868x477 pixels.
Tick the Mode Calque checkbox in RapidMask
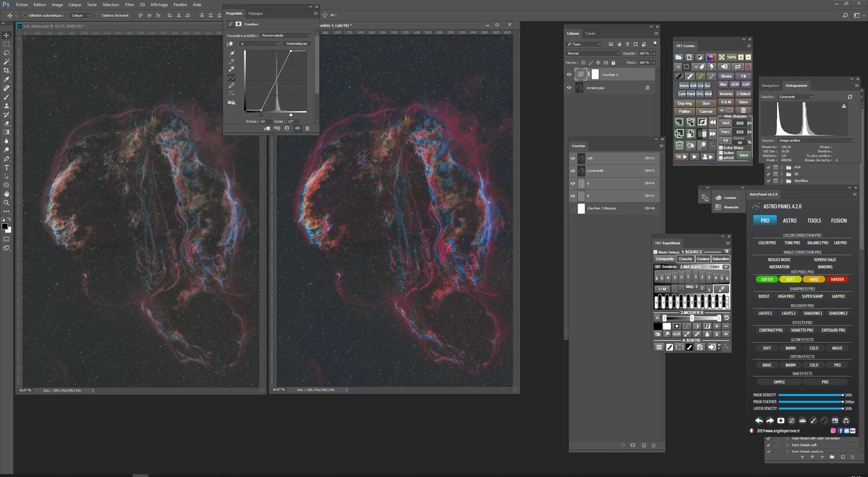pyautogui.click(x=656, y=252)
